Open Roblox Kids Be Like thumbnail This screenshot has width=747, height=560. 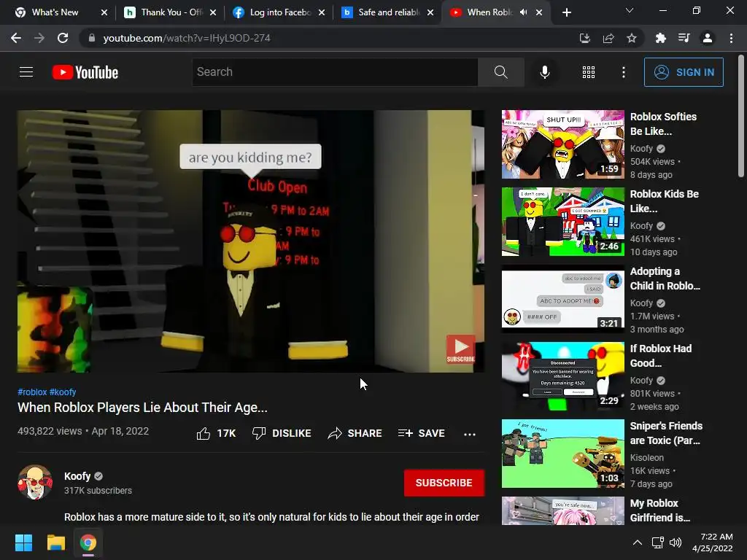(x=562, y=222)
